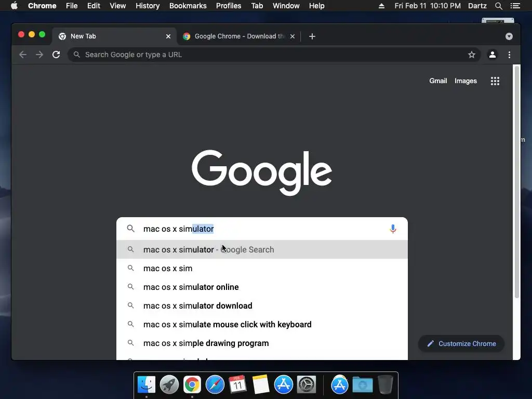Go back using the back arrow

coord(23,55)
